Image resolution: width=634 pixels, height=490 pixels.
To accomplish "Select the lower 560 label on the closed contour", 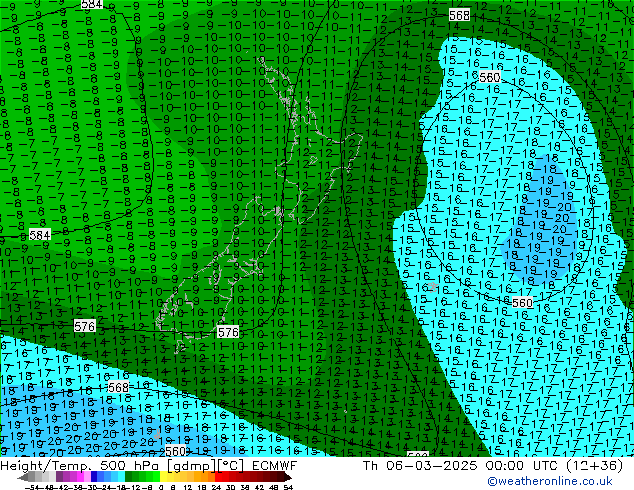I will click(x=522, y=302).
